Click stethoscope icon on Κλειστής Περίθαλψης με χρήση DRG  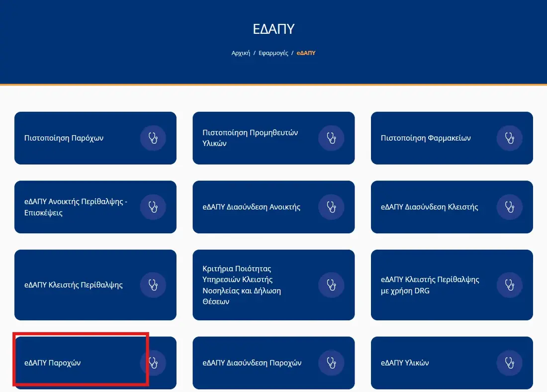pyautogui.click(x=509, y=285)
